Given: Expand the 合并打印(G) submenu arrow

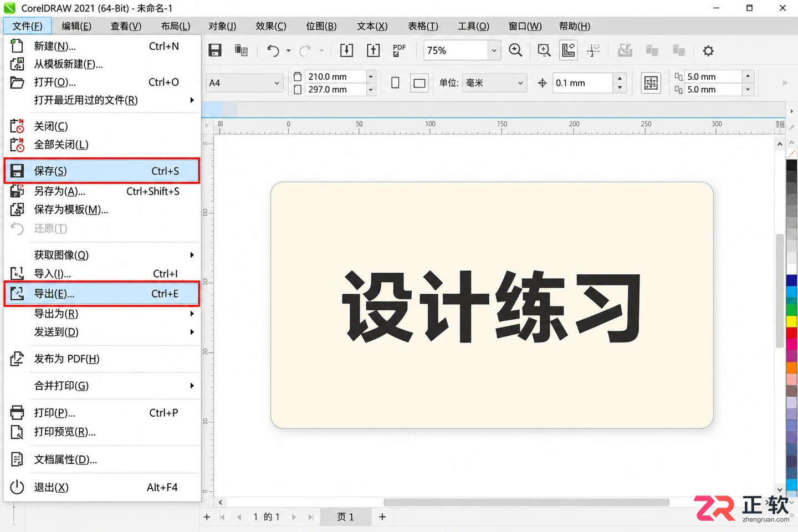Looking at the screenshot, I should coord(192,386).
